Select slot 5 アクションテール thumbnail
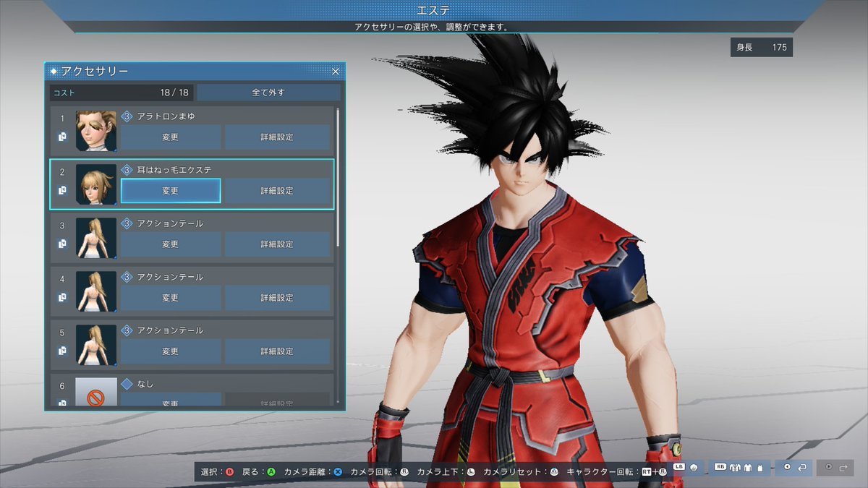 96,345
